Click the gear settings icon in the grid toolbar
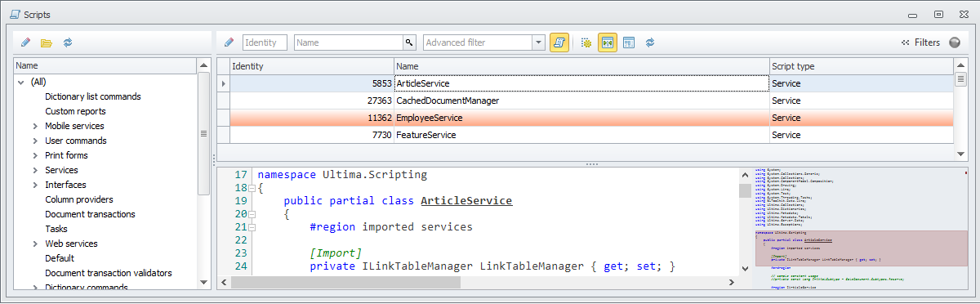The width and height of the screenshot is (980, 304). coord(586,42)
